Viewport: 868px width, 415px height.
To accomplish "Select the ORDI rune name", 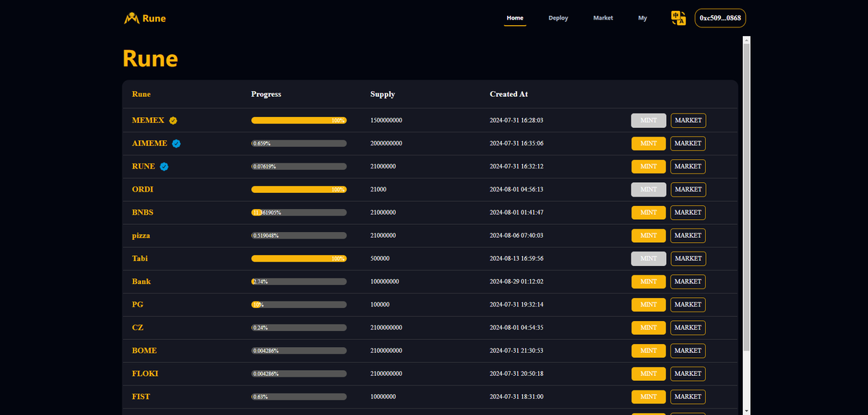I will (x=142, y=189).
